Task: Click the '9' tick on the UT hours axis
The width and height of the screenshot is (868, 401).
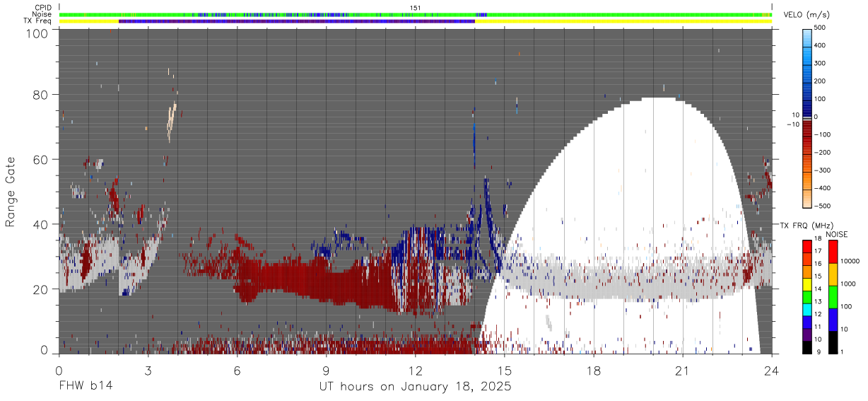Action: 326,370
